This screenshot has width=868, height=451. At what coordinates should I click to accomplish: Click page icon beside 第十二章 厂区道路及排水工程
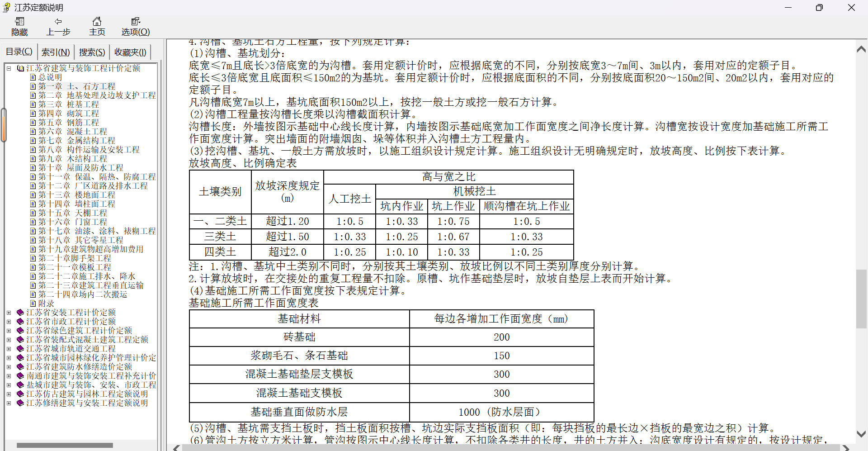click(x=33, y=186)
